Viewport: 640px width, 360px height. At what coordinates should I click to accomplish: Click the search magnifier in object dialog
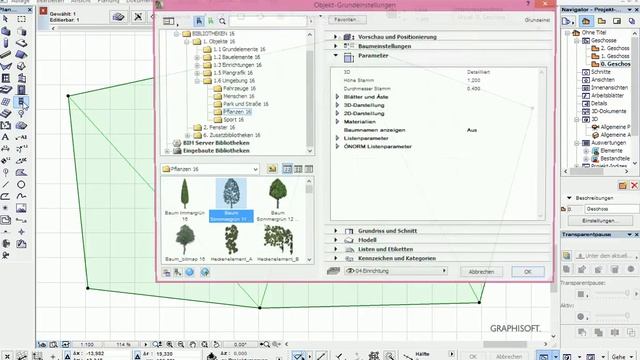[x=222, y=21]
